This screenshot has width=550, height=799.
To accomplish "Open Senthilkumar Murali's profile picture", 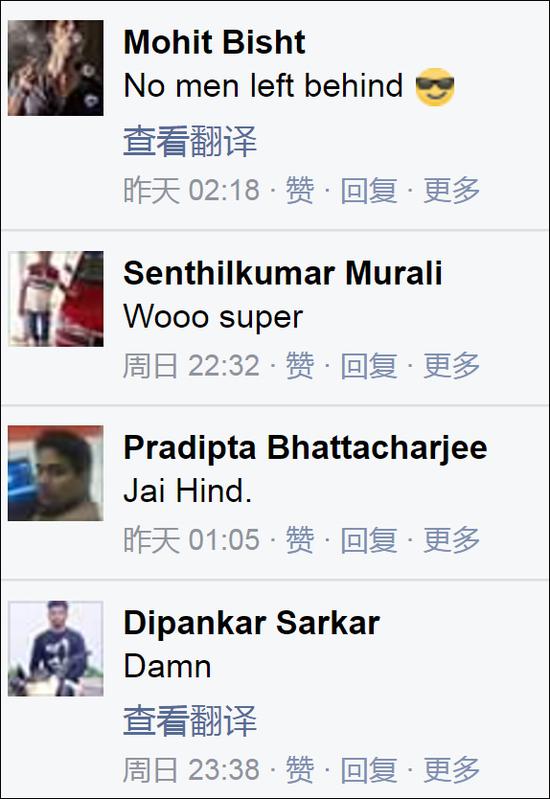I will click(x=56, y=299).
